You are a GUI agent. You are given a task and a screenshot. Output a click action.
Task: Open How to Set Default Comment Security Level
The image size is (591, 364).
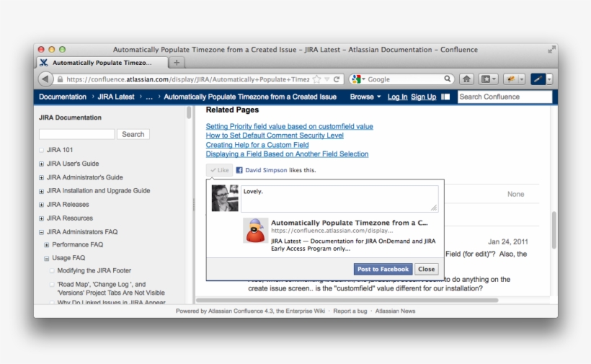(x=275, y=136)
